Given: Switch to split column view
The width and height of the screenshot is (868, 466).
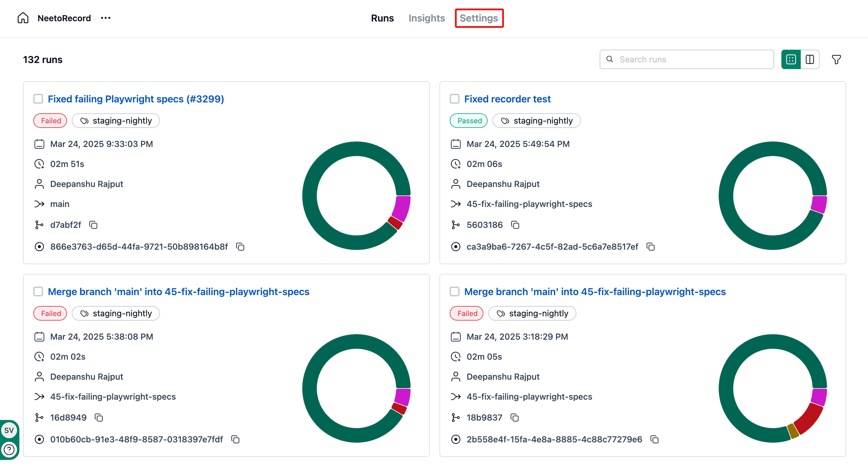Looking at the screenshot, I should pyautogui.click(x=810, y=59).
